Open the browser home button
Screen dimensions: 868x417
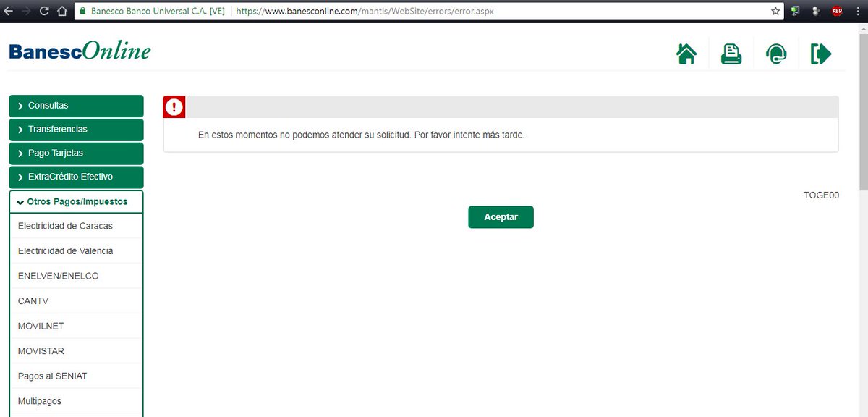pyautogui.click(x=62, y=11)
